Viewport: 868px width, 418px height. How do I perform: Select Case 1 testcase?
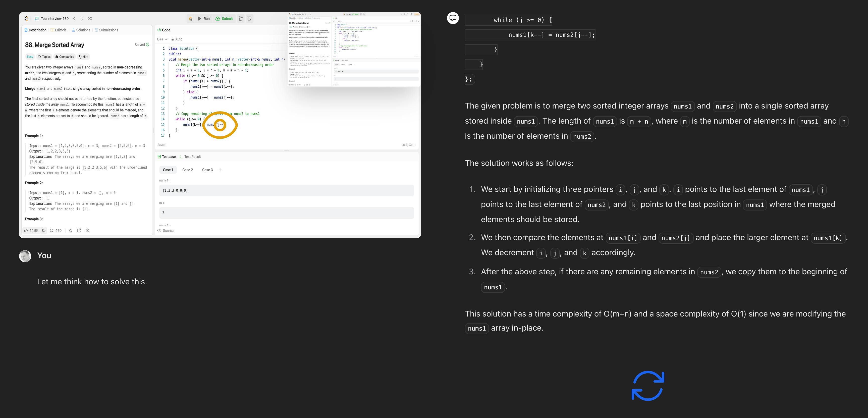pyautogui.click(x=168, y=170)
